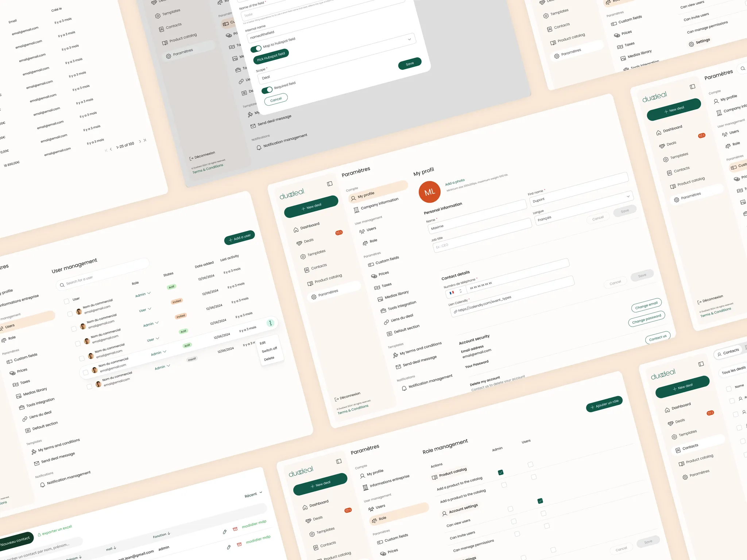
Task: Click 'Pick Hubspot field' button
Action: point(271,57)
